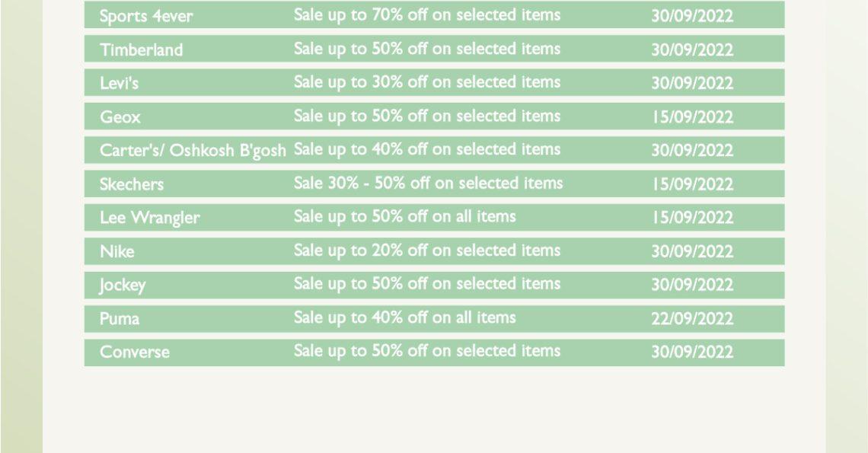Click Levi's 30% off selected items offer

(x=427, y=82)
